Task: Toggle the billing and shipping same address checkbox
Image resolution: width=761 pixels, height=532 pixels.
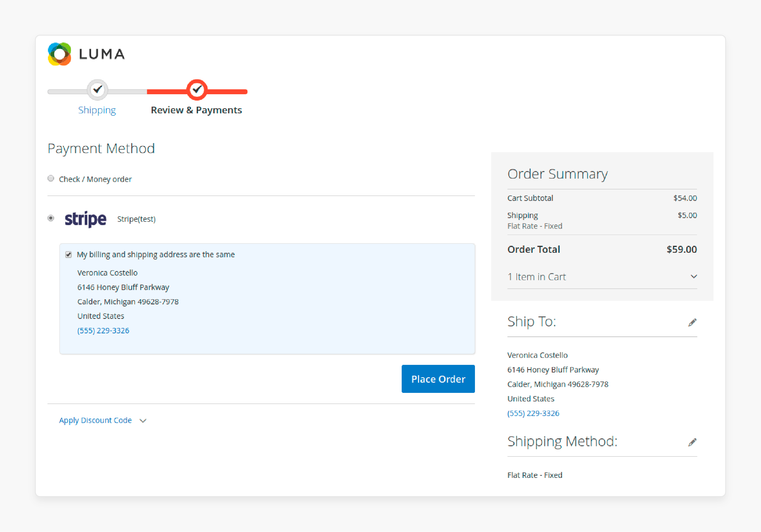Action: coord(69,254)
